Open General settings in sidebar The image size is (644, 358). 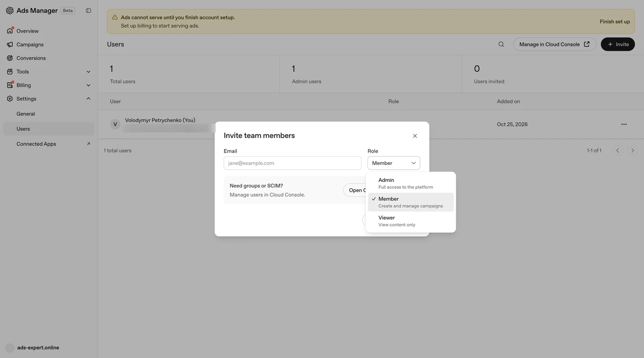click(49, 114)
